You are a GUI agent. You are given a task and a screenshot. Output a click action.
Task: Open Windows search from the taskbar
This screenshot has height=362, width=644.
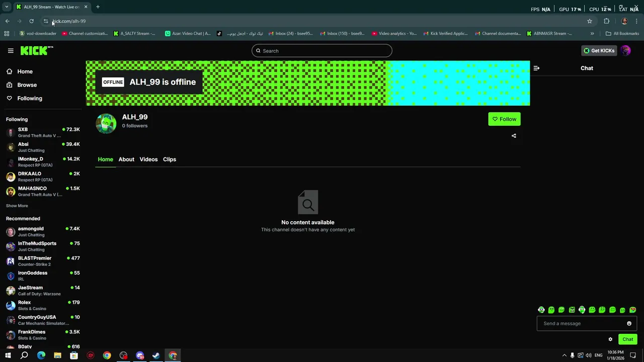click(x=24, y=355)
